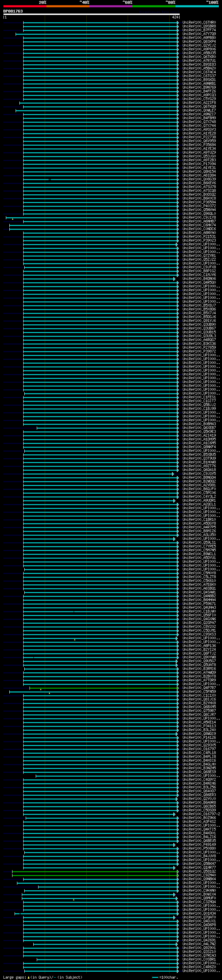Click the green ~80% legend segment
Screen dimensions: 222x980
click(154, 6)
